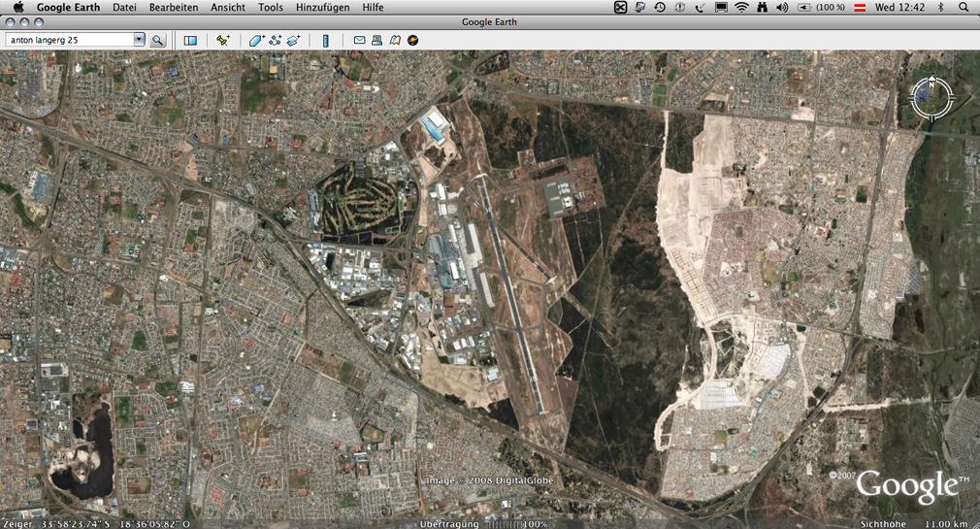The height and width of the screenshot is (529, 980).
Task: Select the add image overlay tool
Action: 293,41
